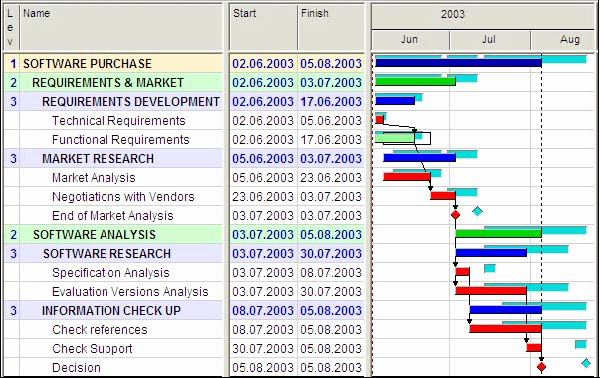Image resolution: width=600 pixels, height=378 pixels.
Task: Select the Check references task
Action: coord(100,330)
